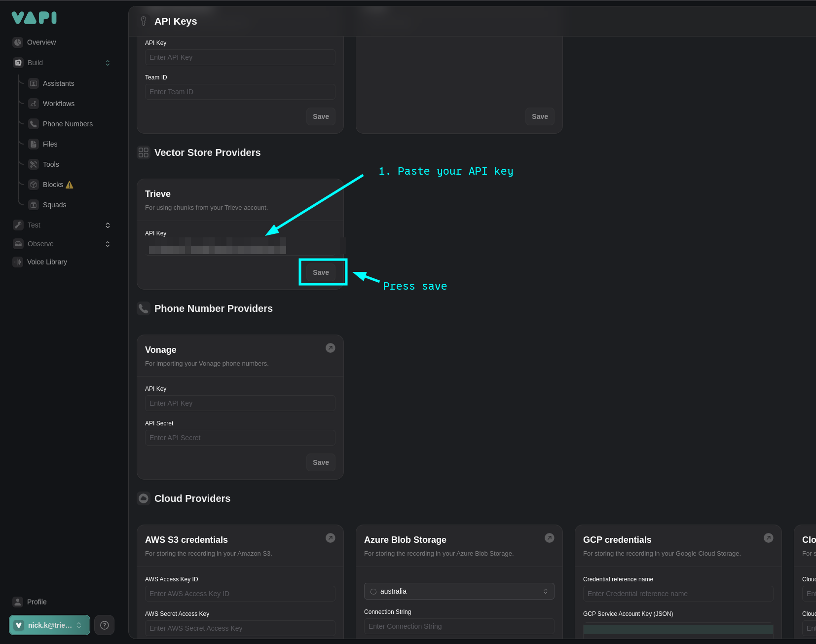Open Voice Library menu item
The image size is (816, 644).
47,262
